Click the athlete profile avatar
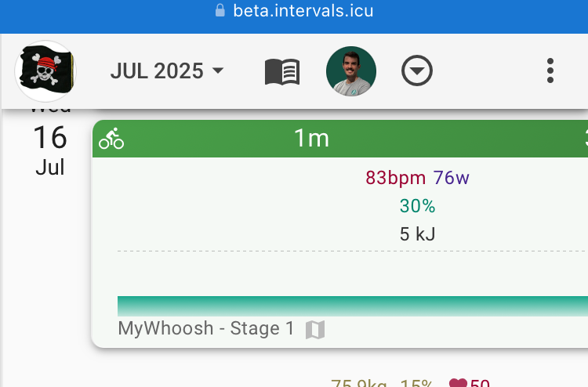Screen dimensions: 588x387 [350, 71]
